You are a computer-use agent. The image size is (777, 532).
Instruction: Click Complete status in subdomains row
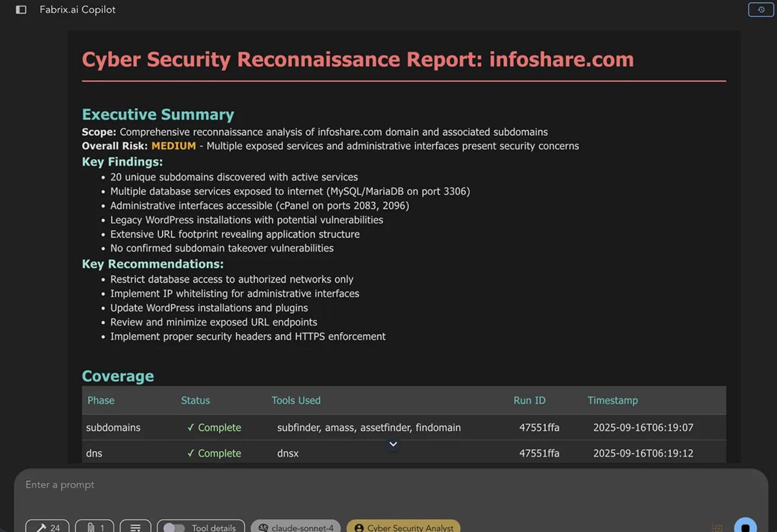pos(214,428)
